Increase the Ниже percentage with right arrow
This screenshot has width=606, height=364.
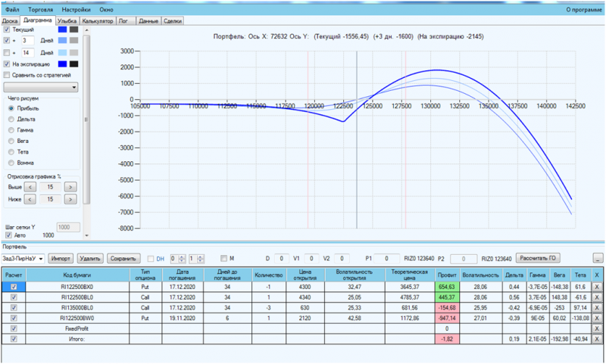pos(70,200)
